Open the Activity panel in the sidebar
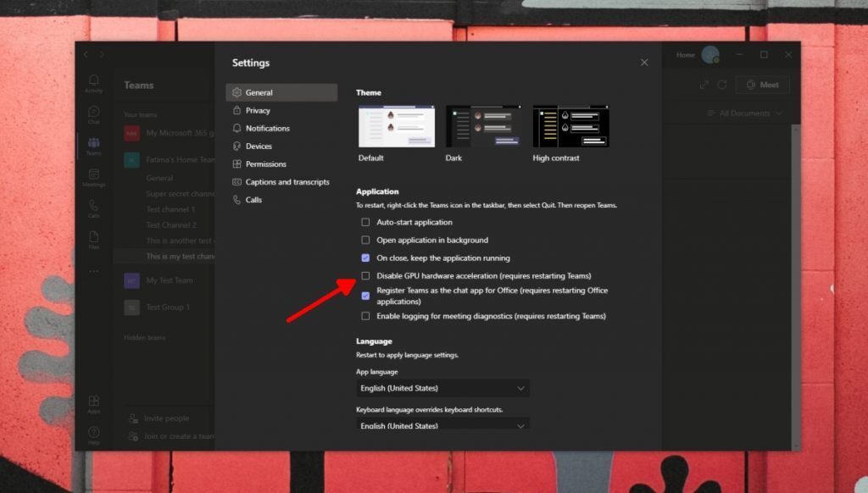This screenshot has height=493, width=868. (x=93, y=80)
